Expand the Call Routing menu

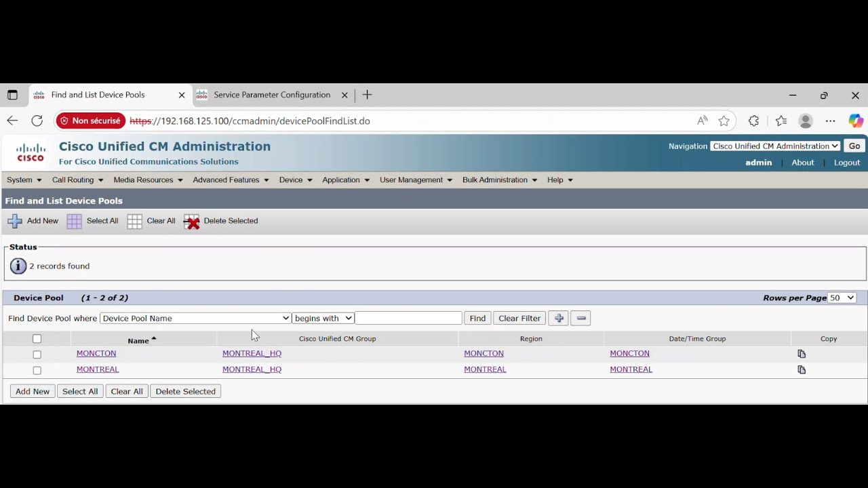pos(77,180)
